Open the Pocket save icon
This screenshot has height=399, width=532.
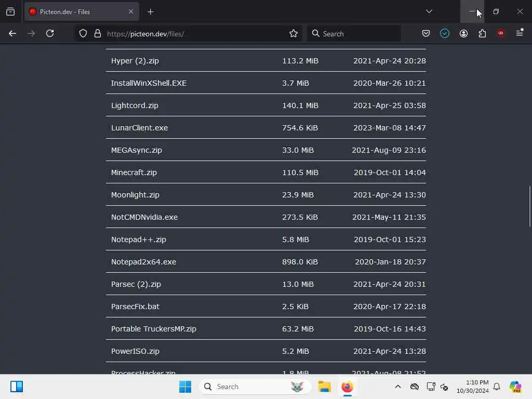click(426, 33)
